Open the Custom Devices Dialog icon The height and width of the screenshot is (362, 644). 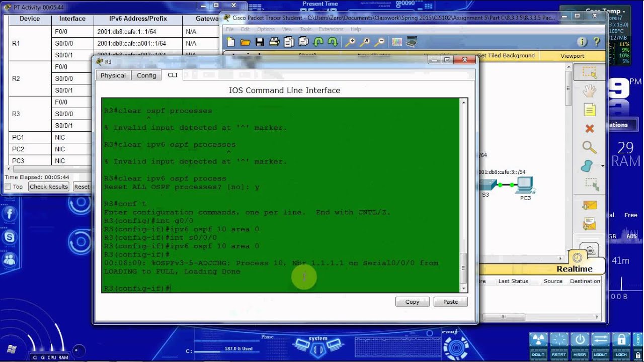(x=412, y=42)
